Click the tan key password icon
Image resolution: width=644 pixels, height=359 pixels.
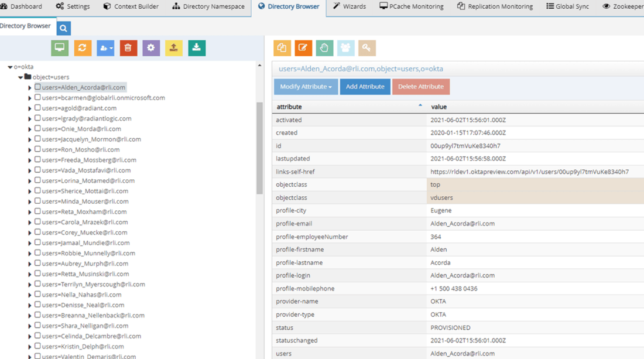366,48
